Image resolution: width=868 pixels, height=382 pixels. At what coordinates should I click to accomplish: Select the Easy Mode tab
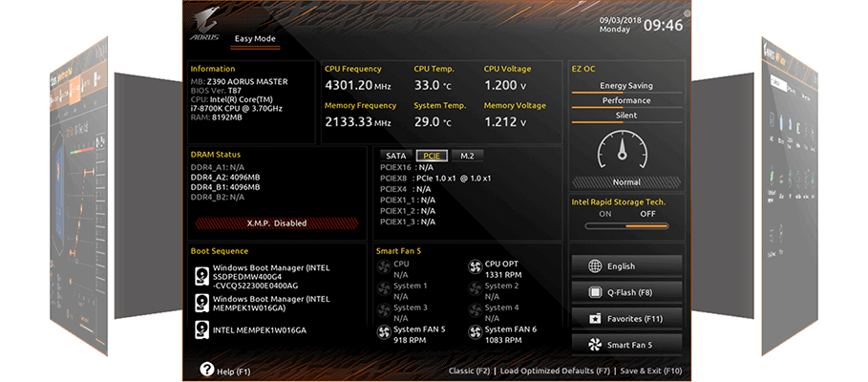tap(255, 39)
